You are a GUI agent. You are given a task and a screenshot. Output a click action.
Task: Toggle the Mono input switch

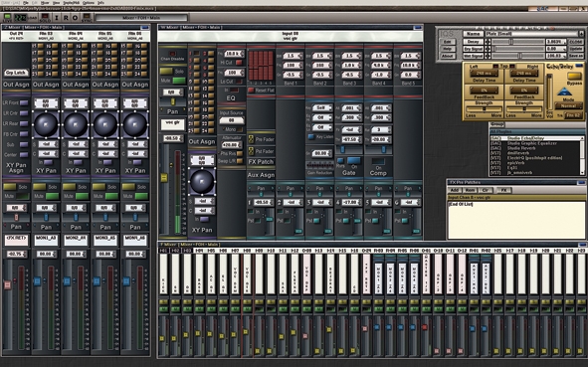[x=239, y=129]
